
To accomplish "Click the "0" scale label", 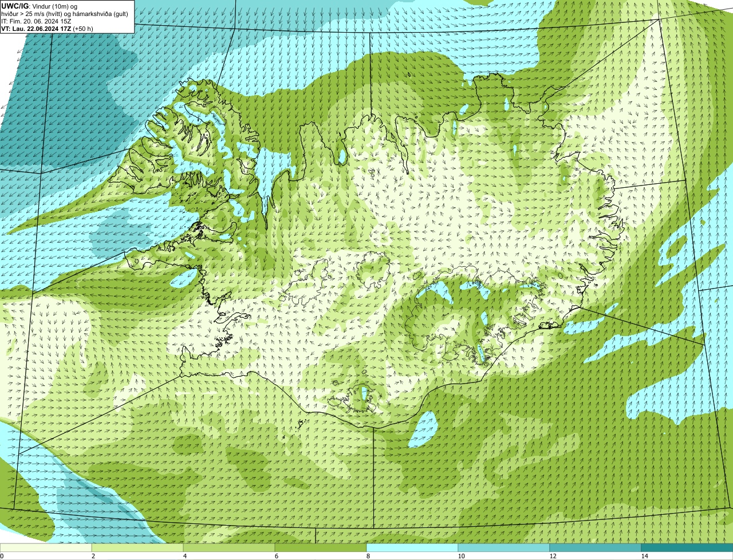I will (2, 556).
